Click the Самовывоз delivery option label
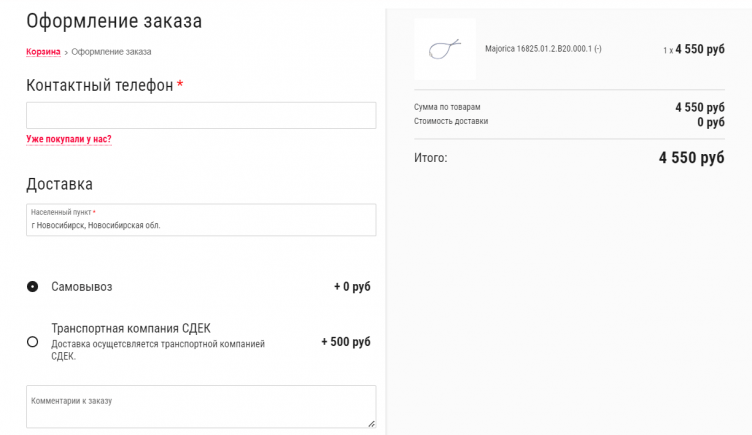Image resolution: width=752 pixels, height=435 pixels. click(82, 287)
